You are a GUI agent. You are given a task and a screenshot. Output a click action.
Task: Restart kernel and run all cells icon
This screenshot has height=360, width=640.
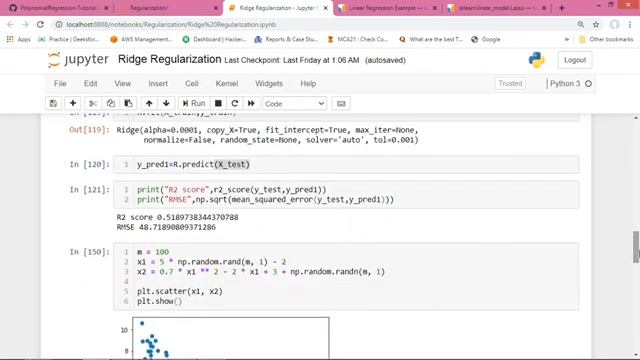(251, 104)
